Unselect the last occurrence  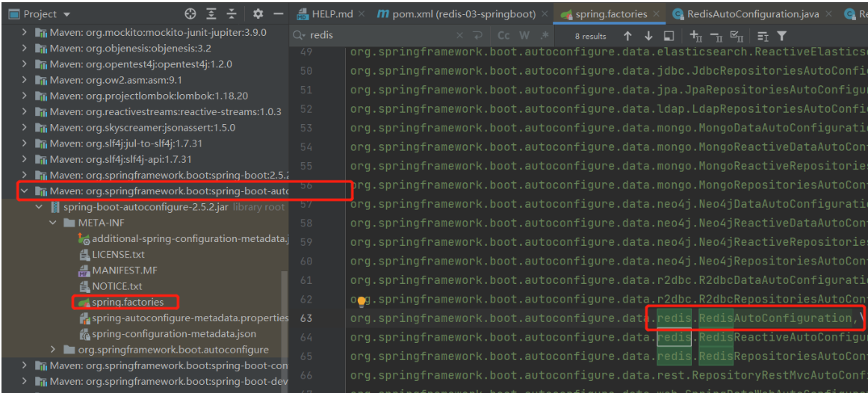(716, 36)
